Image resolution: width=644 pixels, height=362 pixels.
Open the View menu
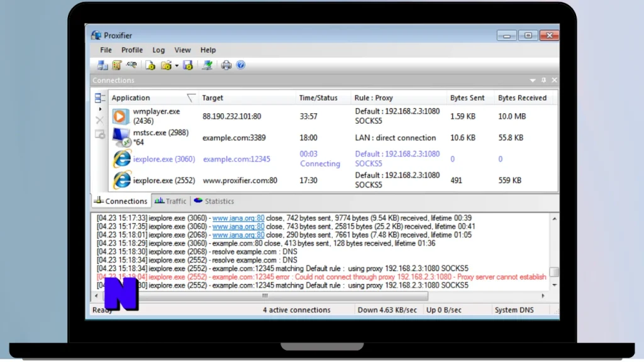[182, 50]
